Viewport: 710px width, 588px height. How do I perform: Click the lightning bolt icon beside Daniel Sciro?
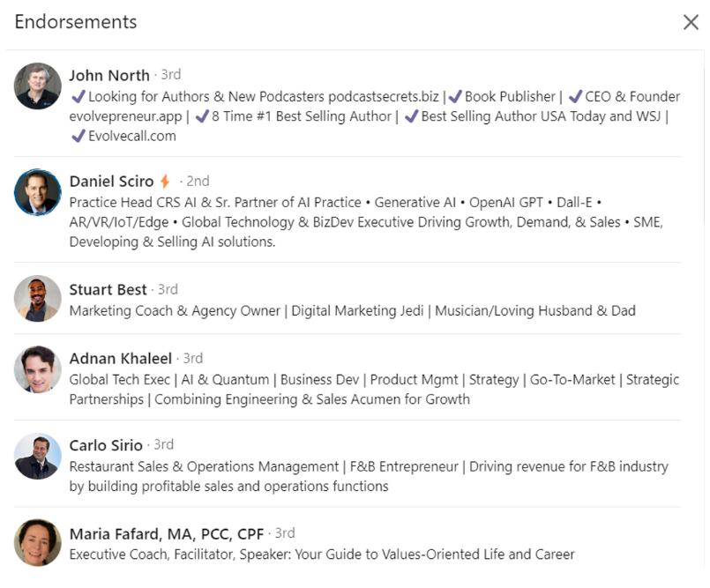[165, 181]
